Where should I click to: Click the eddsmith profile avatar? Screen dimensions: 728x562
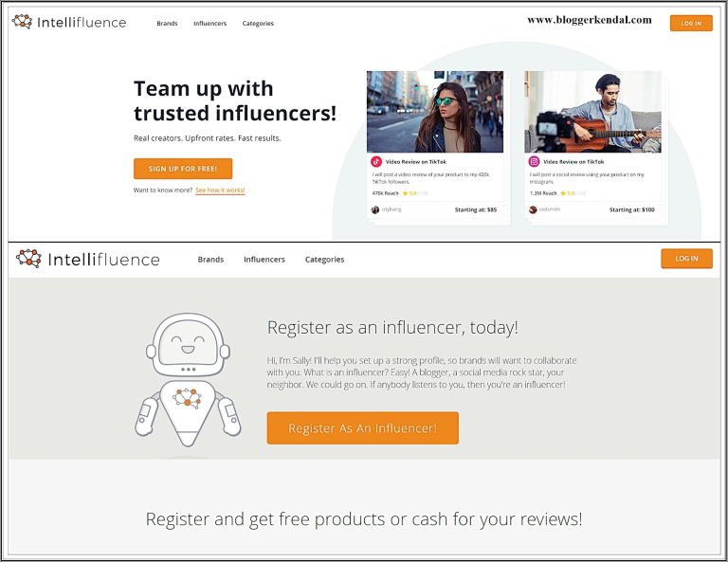pos(533,209)
